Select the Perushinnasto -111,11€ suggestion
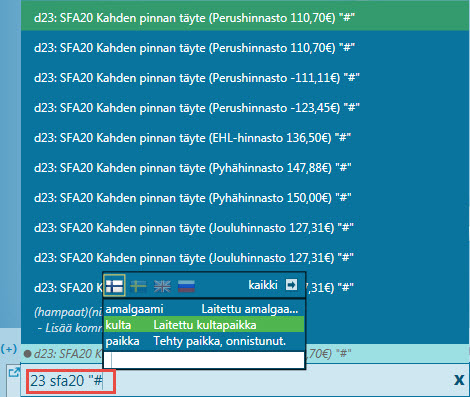This screenshot has width=470, height=397. point(245,78)
